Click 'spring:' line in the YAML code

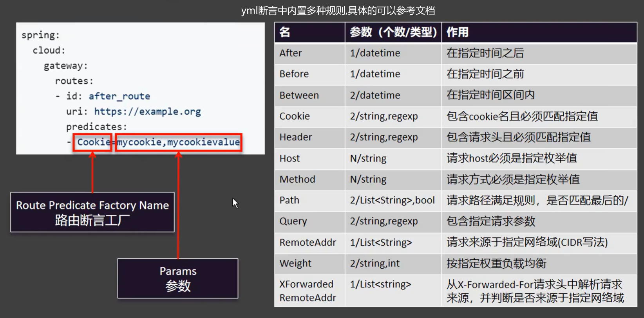(40, 35)
